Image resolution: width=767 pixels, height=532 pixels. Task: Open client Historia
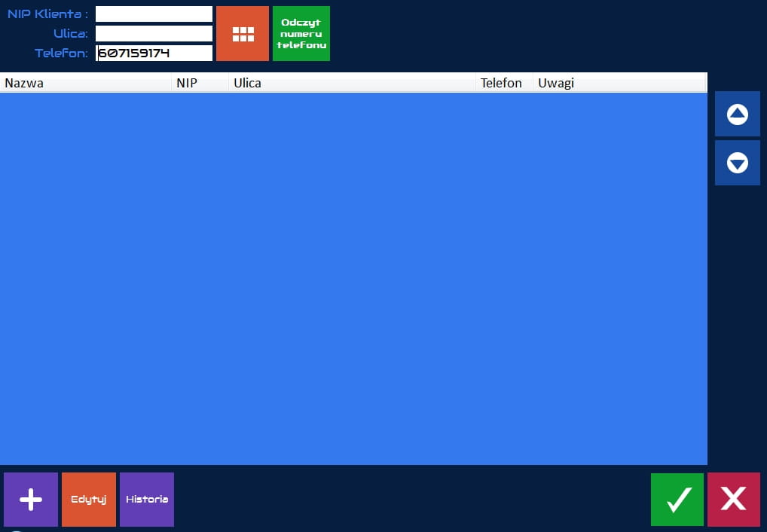(x=147, y=499)
